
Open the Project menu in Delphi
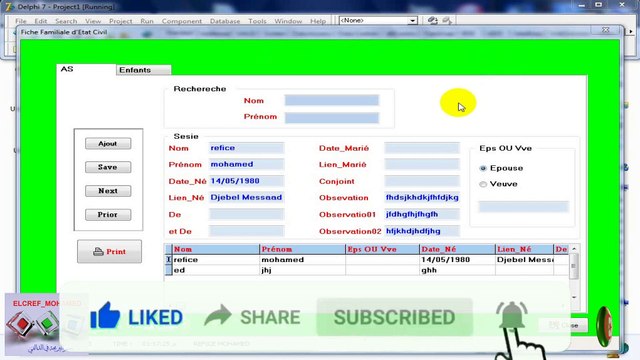click(120, 21)
